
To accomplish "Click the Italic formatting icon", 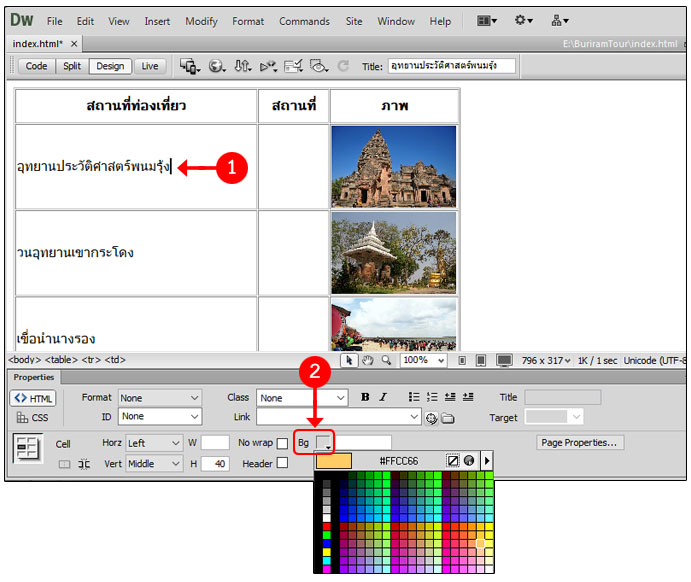I will (x=382, y=398).
